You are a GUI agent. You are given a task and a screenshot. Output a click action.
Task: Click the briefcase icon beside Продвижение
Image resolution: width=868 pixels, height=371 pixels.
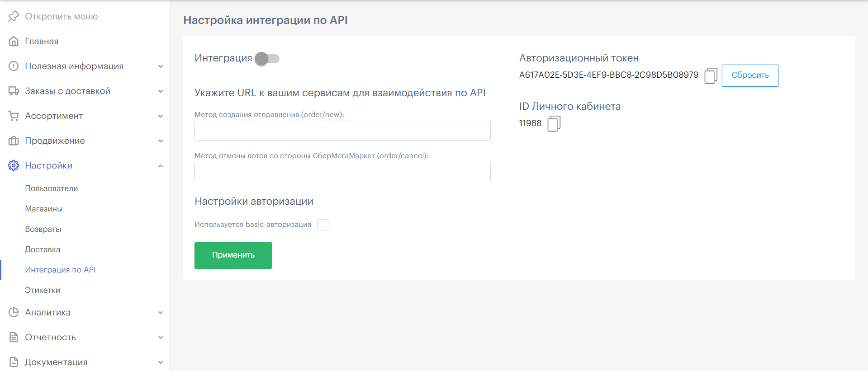(14, 141)
